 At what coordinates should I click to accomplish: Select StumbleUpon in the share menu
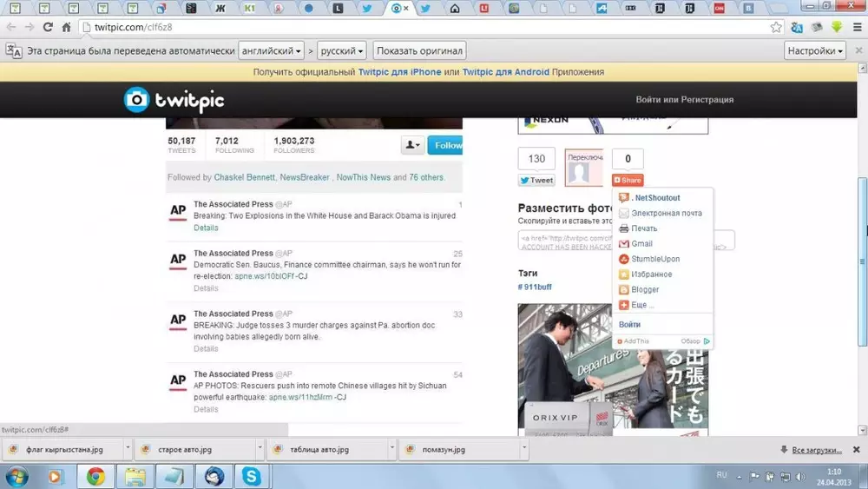tap(654, 259)
